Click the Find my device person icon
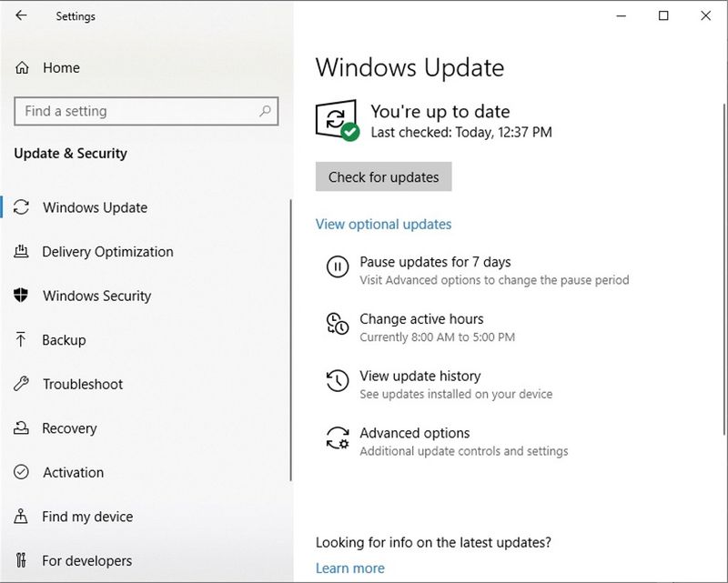The height and width of the screenshot is (583, 728). click(x=21, y=517)
